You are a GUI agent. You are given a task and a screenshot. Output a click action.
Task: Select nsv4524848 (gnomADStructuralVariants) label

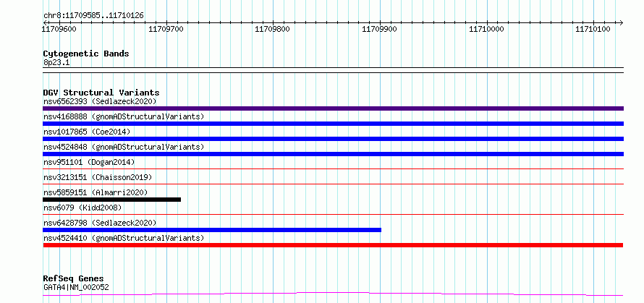pyautogui.click(x=124, y=147)
